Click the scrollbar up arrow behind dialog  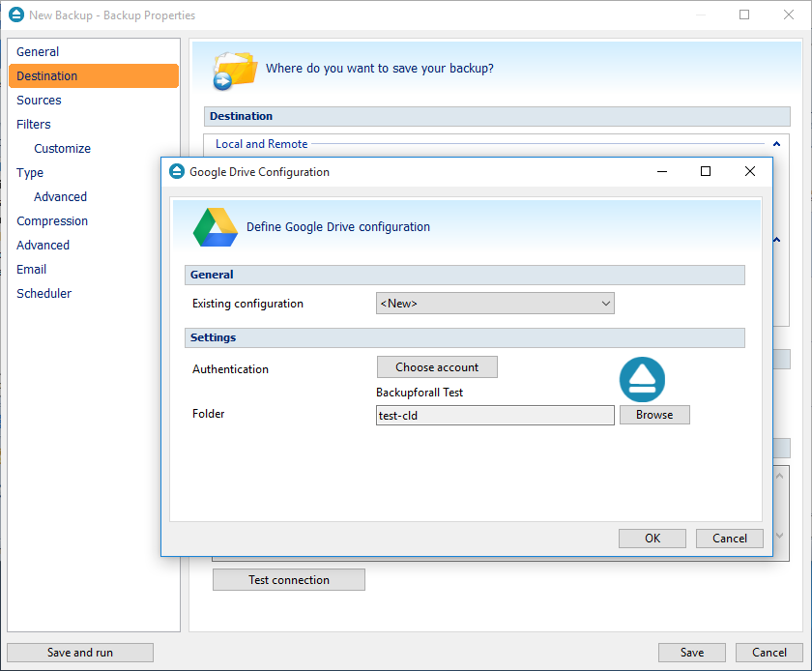(x=780, y=476)
